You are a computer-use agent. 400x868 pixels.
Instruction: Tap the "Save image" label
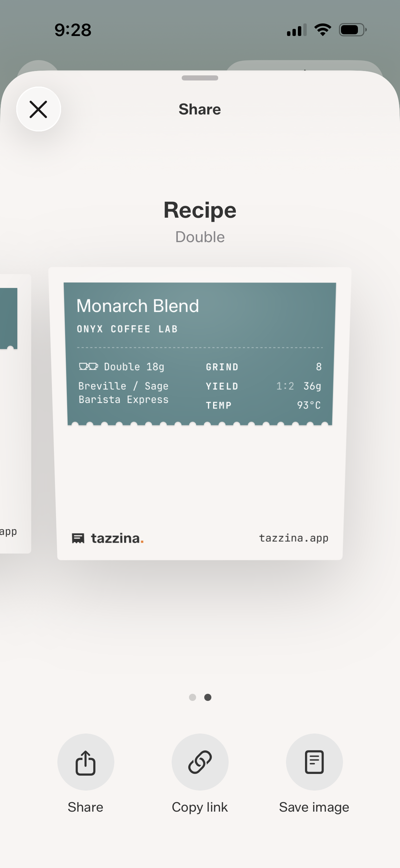point(314,807)
